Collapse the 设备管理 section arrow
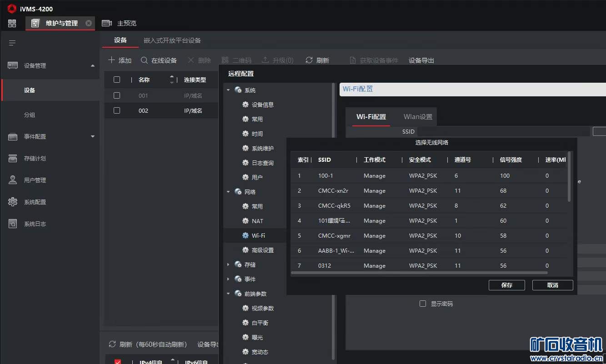The width and height of the screenshot is (606, 364). (x=93, y=66)
